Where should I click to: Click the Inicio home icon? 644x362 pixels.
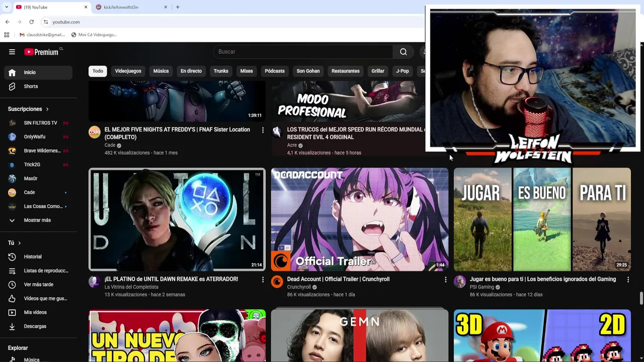12,72
